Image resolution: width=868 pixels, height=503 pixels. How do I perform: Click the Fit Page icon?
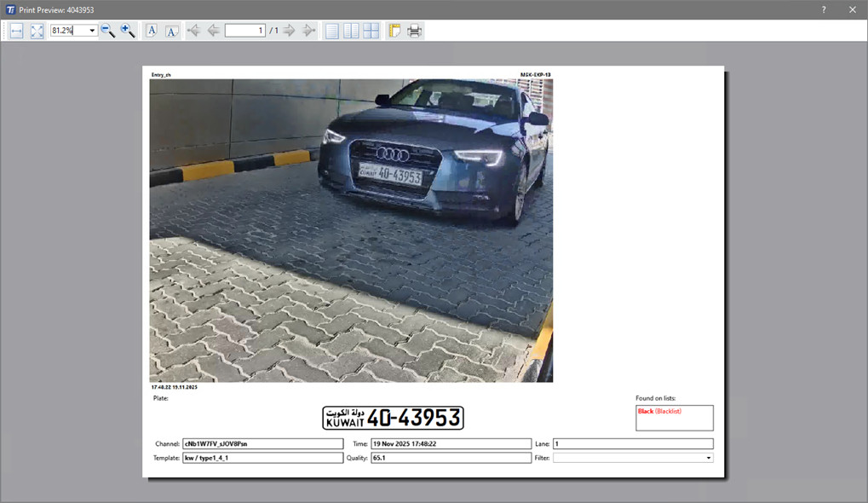37,31
